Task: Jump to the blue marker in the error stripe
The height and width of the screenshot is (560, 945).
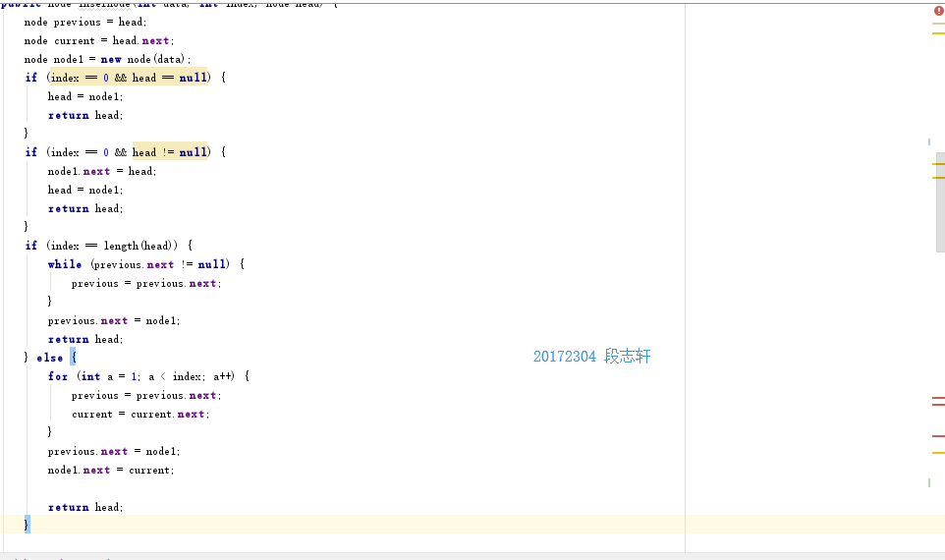Action: 928,142
